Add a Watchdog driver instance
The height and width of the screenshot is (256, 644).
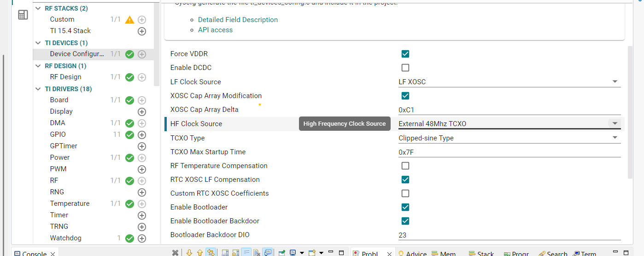[x=142, y=239]
